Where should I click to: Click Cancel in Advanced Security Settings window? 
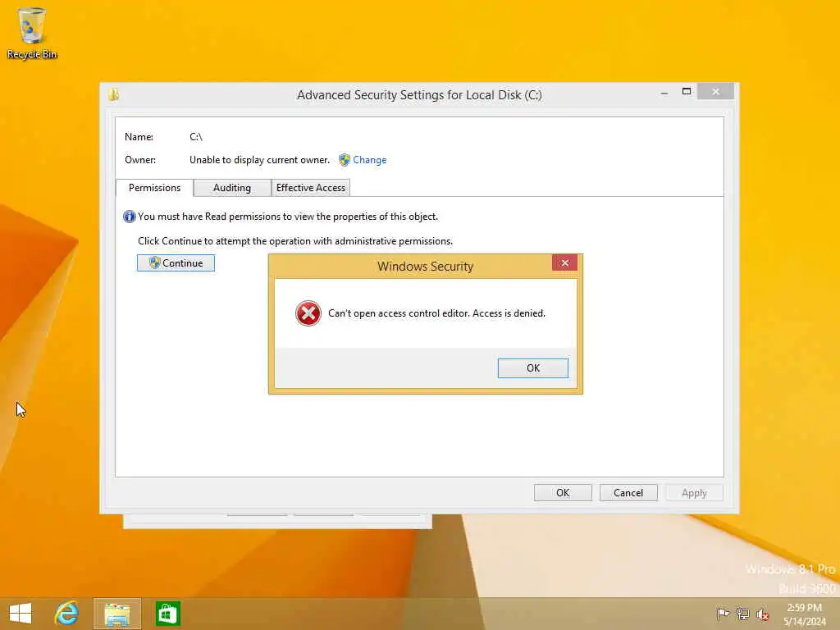[628, 493]
